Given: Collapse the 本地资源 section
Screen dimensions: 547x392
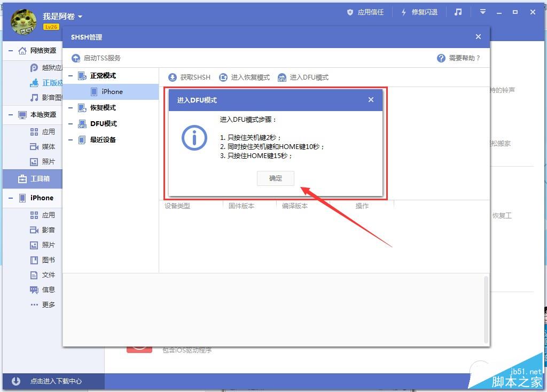Looking at the screenshot, I should point(11,114).
